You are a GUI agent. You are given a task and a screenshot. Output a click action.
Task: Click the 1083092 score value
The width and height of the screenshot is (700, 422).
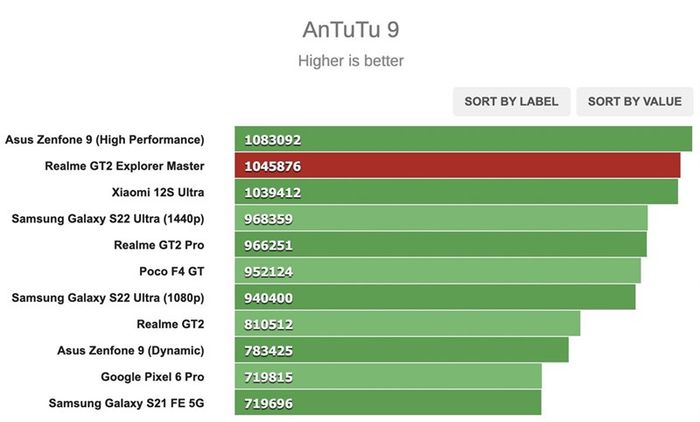(x=273, y=140)
